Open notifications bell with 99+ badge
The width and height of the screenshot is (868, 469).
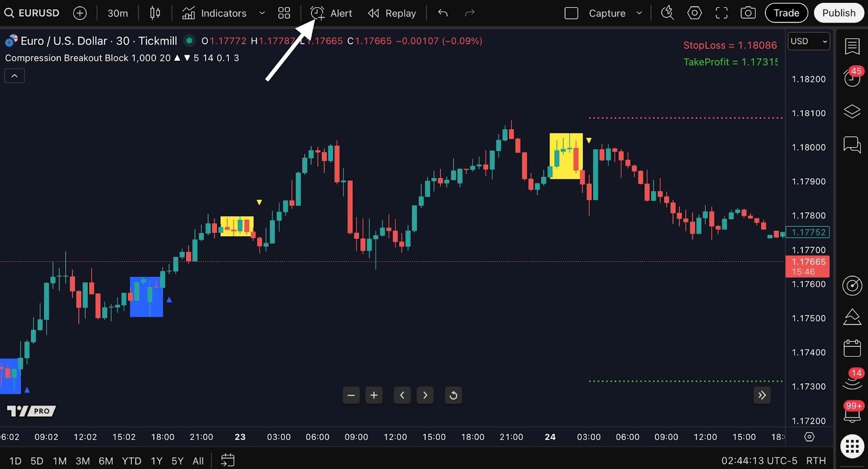[852, 413]
